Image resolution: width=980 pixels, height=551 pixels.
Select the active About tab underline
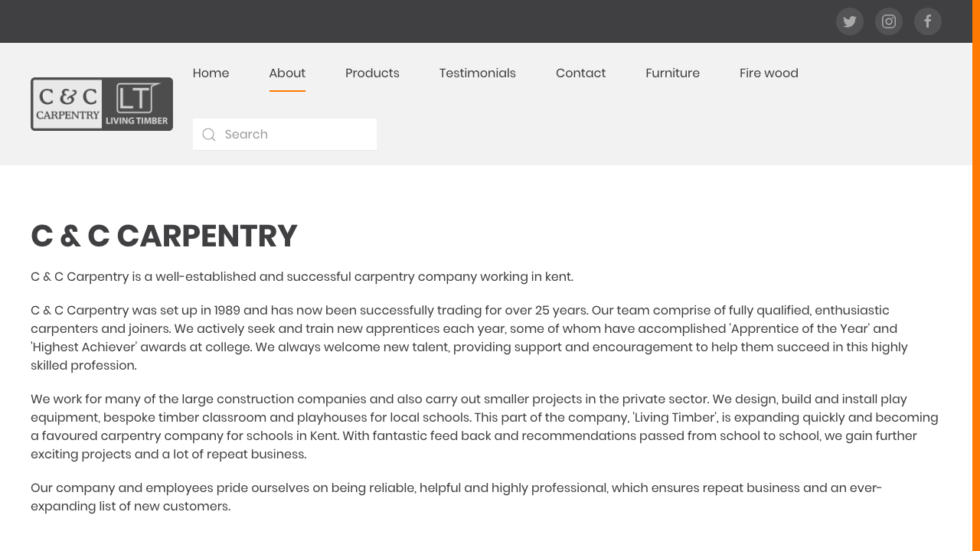(287, 90)
